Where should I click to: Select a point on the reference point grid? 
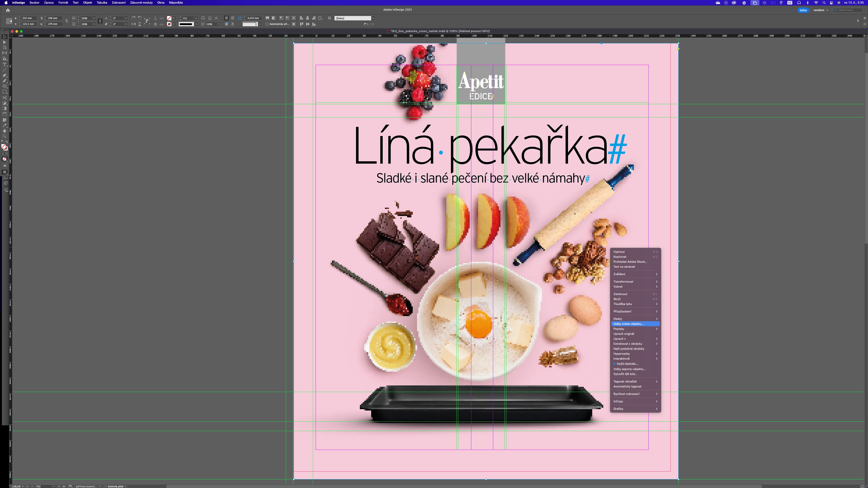9,21
